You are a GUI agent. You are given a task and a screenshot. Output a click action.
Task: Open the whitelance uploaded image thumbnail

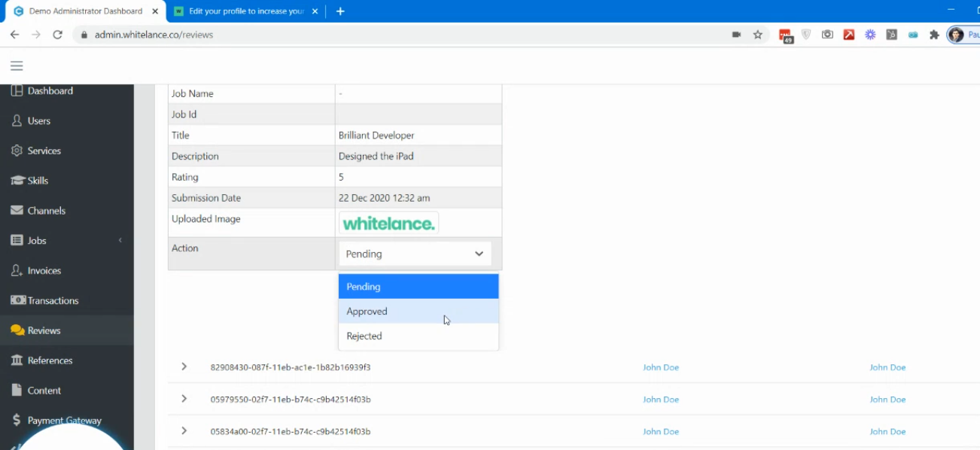coord(388,223)
